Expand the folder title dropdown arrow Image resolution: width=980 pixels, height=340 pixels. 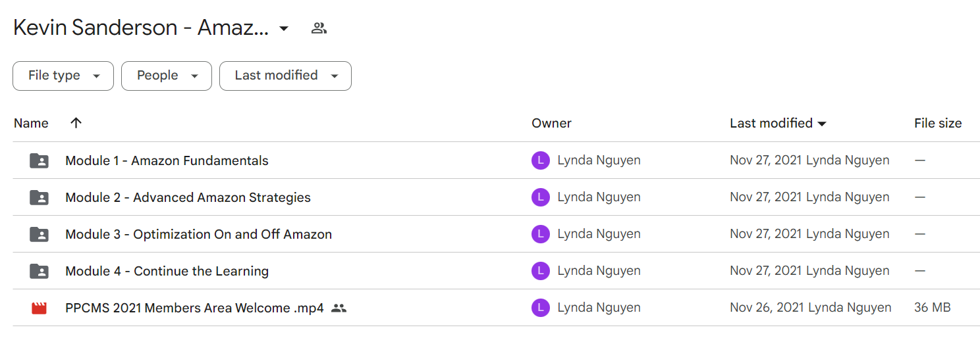pos(284,29)
